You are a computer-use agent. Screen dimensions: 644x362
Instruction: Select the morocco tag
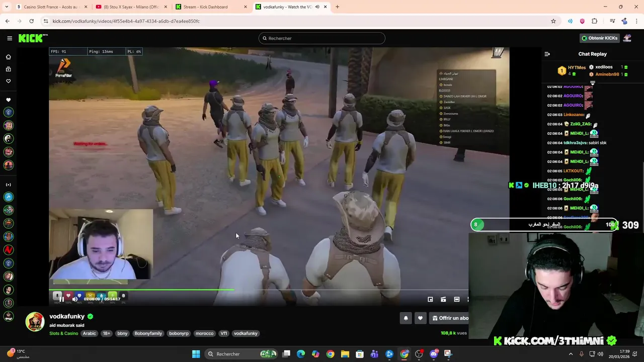[204, 333]
